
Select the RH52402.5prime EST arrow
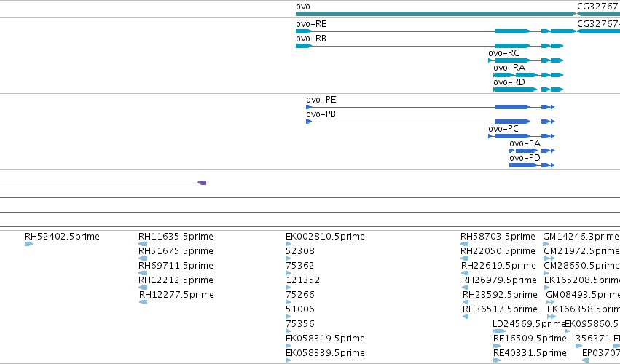coord(28,244)
